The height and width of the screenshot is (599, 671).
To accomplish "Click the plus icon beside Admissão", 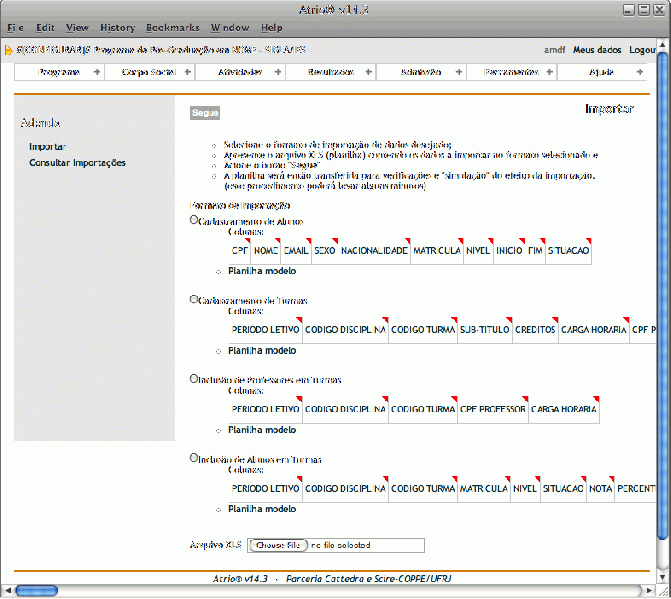I will 457,72.
